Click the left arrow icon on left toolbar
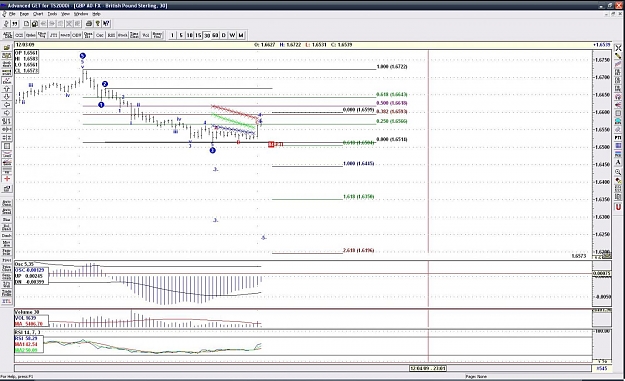Screen dimensions: 625x381 7,105
